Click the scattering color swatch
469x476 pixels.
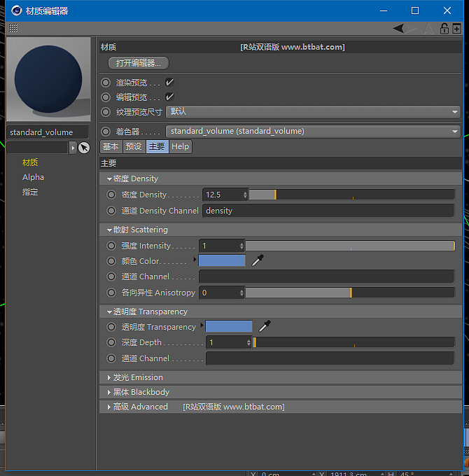pos(222,260)
